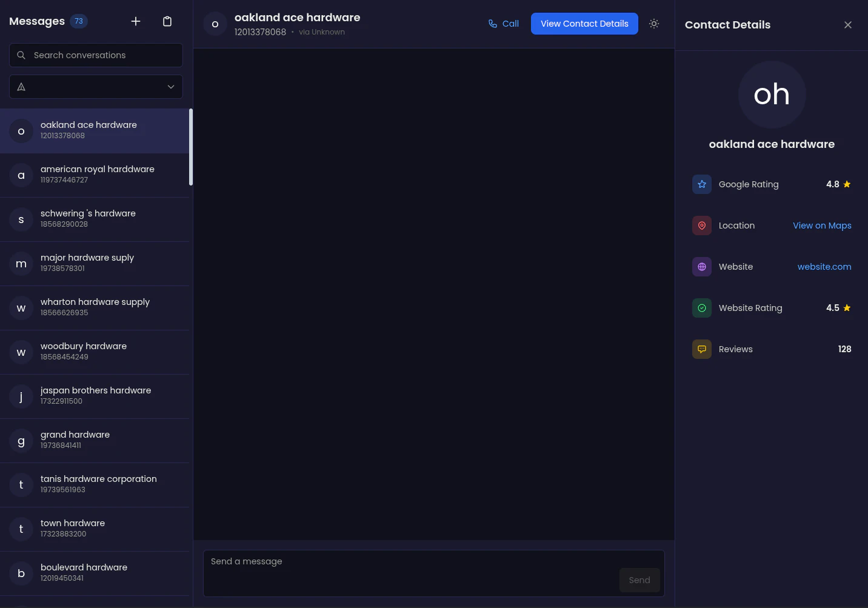The width and height of the screenshot is (868, 608).
Task: Click the View on Maps link
Action: [822, 225]
